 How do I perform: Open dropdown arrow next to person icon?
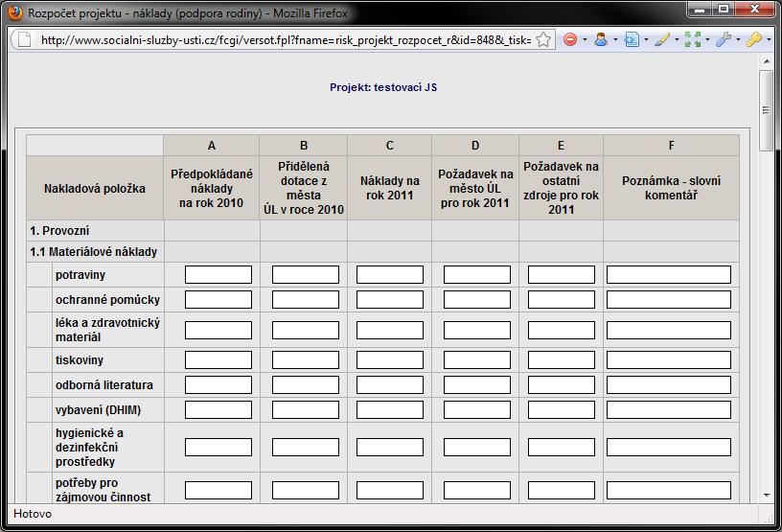615,39
